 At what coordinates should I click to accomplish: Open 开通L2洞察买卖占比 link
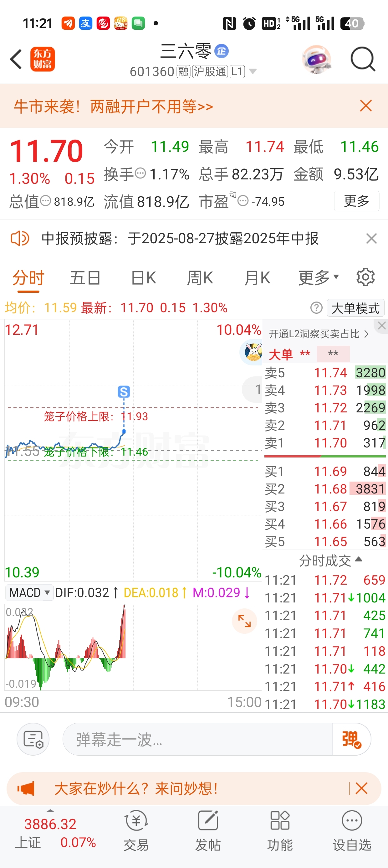pyautogui.click(x=319, y=334)
